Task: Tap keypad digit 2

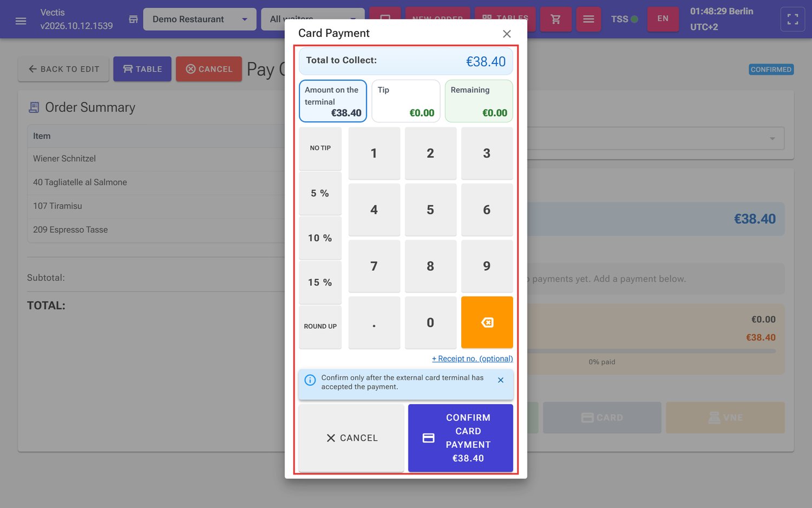Action: pos(430,153)
